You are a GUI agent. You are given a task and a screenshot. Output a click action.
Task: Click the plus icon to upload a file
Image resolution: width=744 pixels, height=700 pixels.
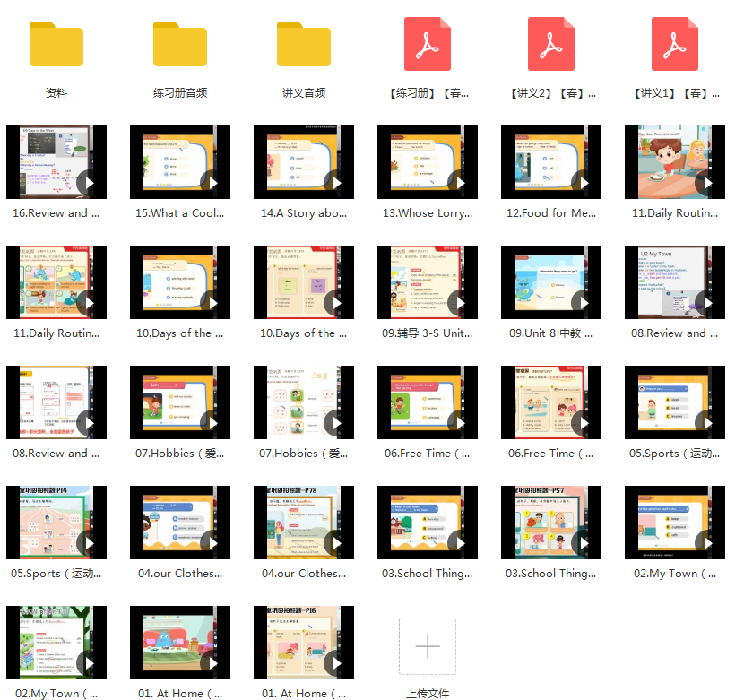(428, 646)
